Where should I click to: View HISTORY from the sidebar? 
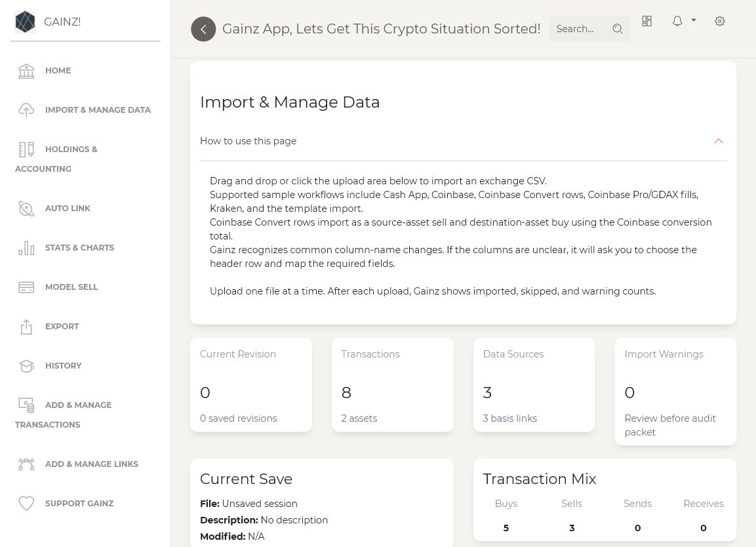[63, 365]
